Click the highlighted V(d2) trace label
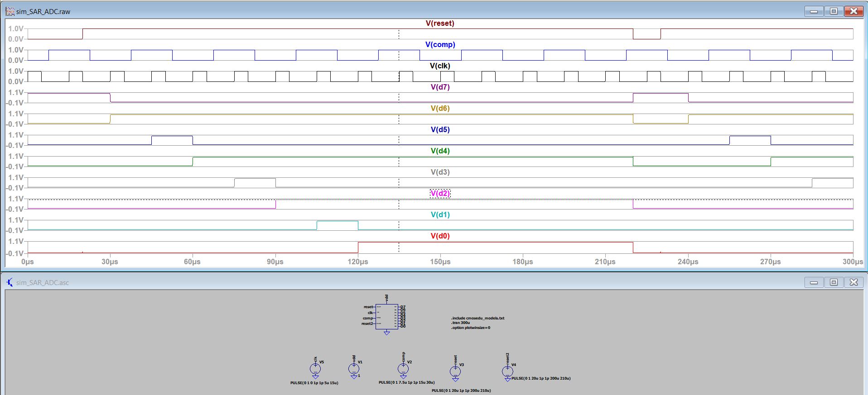Screen dimensions: 868x395 [439, 193]
